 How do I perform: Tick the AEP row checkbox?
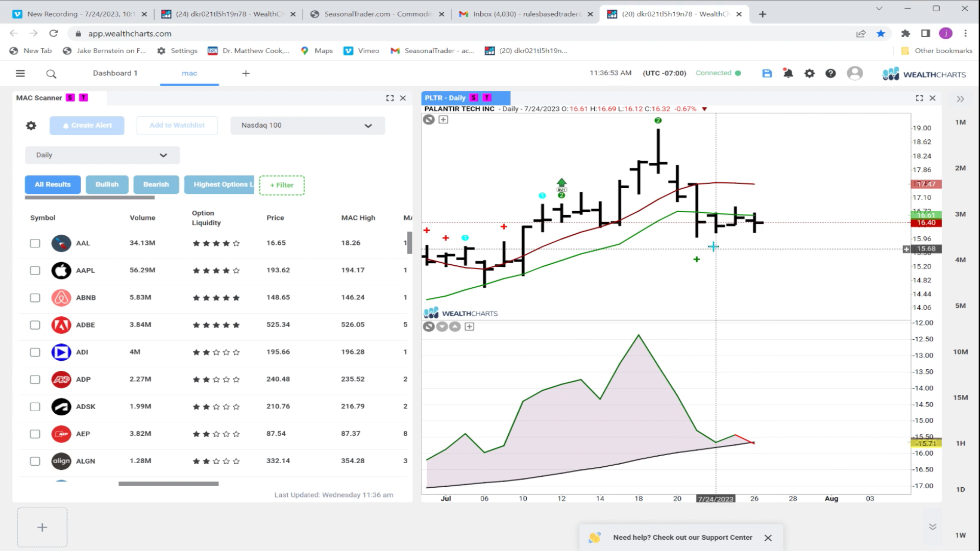[x=35, y=434]
